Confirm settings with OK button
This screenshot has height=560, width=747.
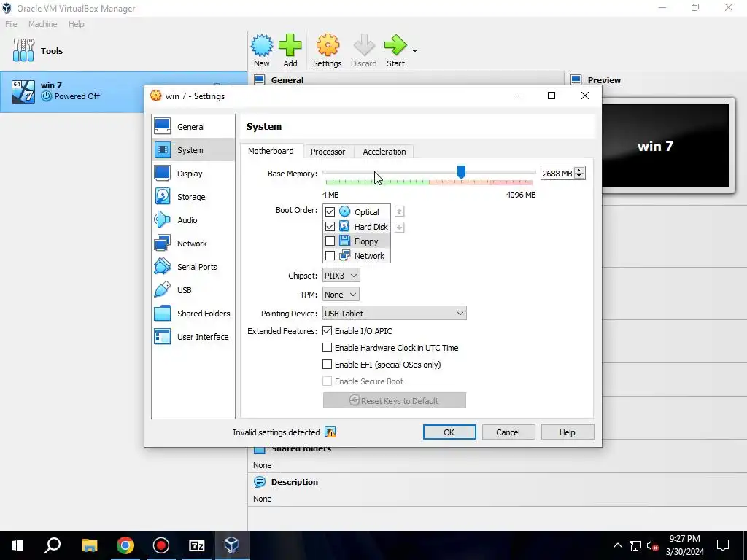click(x=449, y=432)
